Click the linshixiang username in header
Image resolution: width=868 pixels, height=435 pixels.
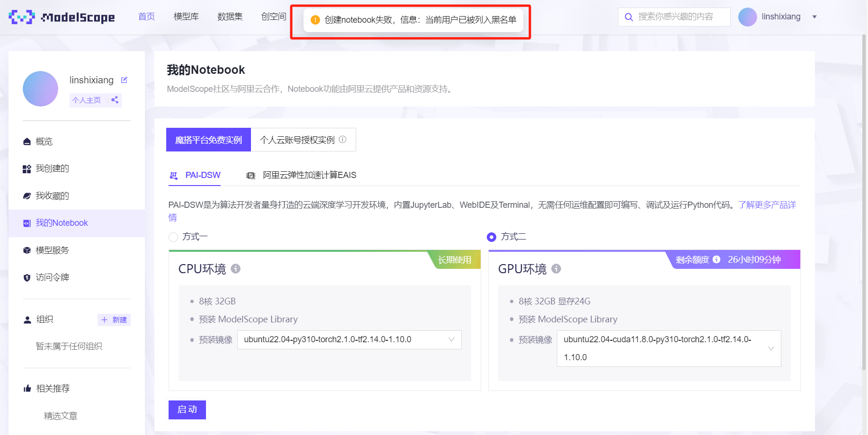click(781, 17)
